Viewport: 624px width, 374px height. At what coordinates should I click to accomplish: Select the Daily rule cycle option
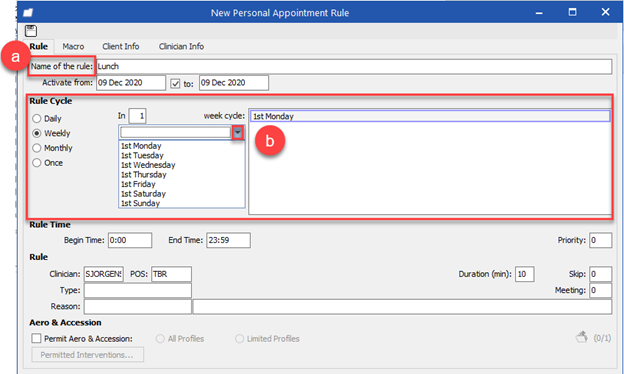click(x=47, y=119)
